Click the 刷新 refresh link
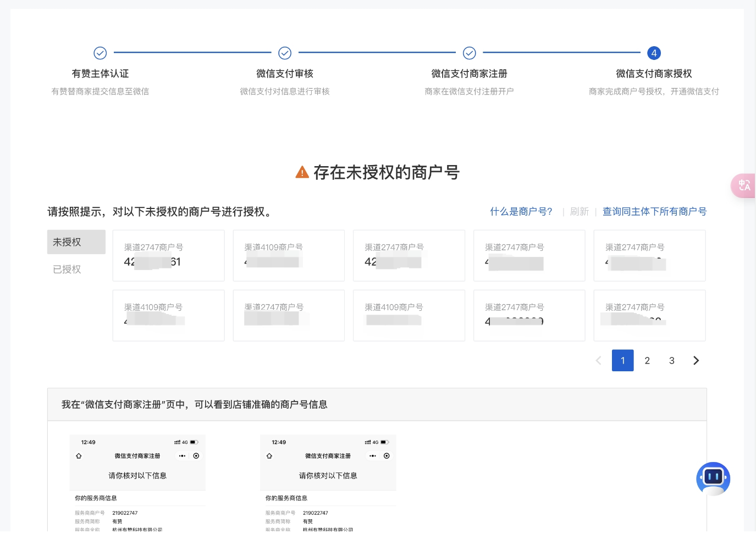The width and height of the screenshot is (756, 533). point(580,211)
